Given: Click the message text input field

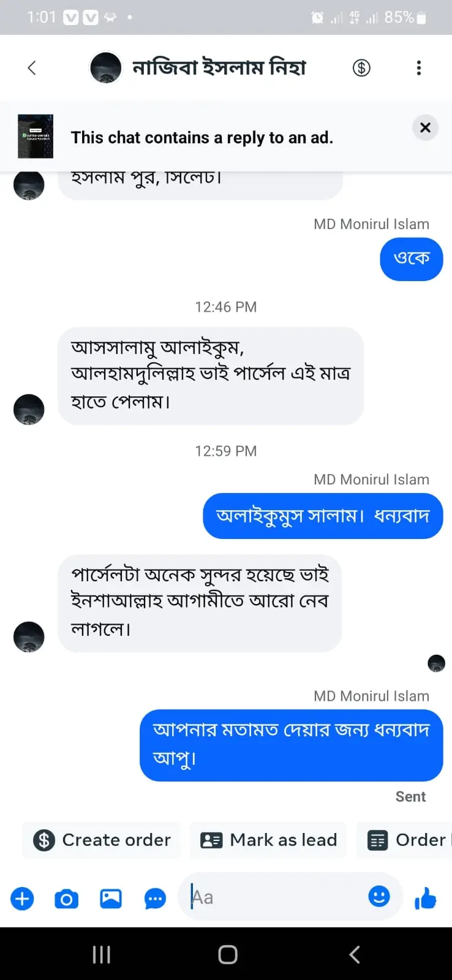Looking at the screenshot, I should coord(276,897).
